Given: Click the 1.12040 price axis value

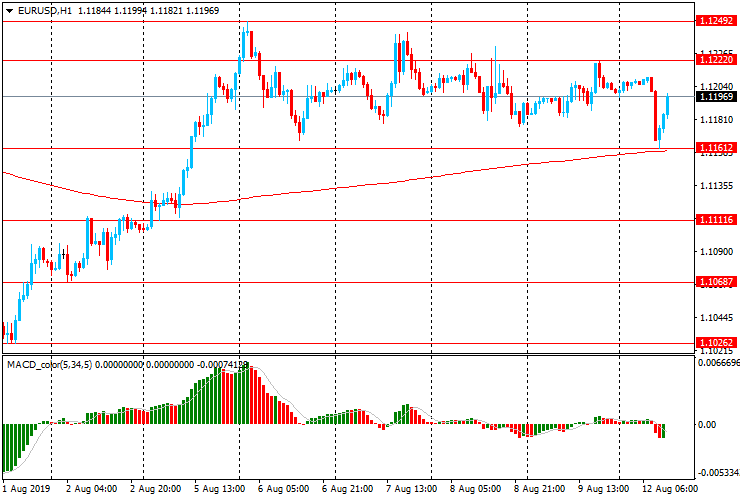Looking at the screenshot, I should click(x=716, y=87).
